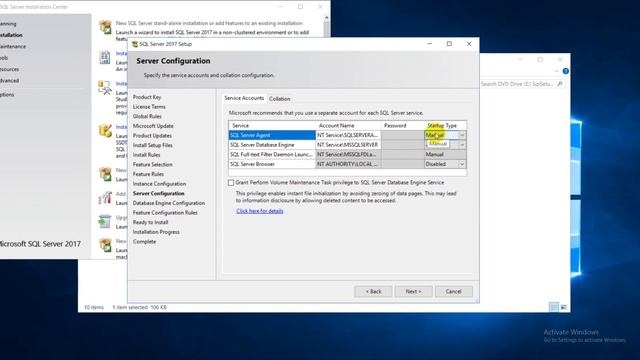The image size is (640, 360).
Task: Click the SQL Server Database Engine account name cell
Action: [x=348, y=145]
